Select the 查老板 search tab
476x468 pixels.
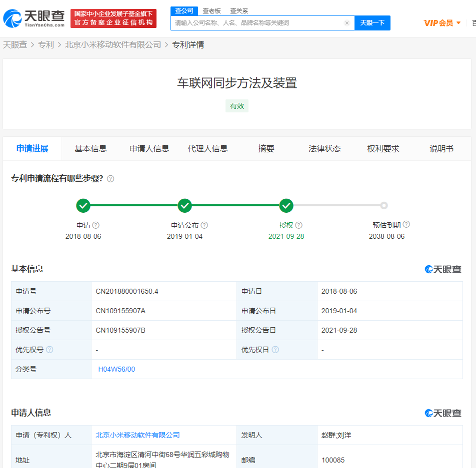point(211,11)
